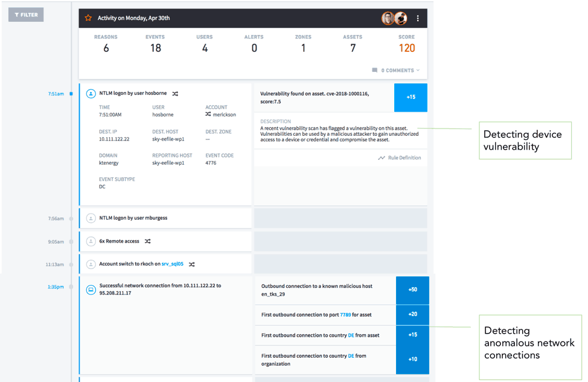Image resolution: width=588 pixels, height=382 pixels.
Task: Open the Filter button
Action: coord(26,14)
